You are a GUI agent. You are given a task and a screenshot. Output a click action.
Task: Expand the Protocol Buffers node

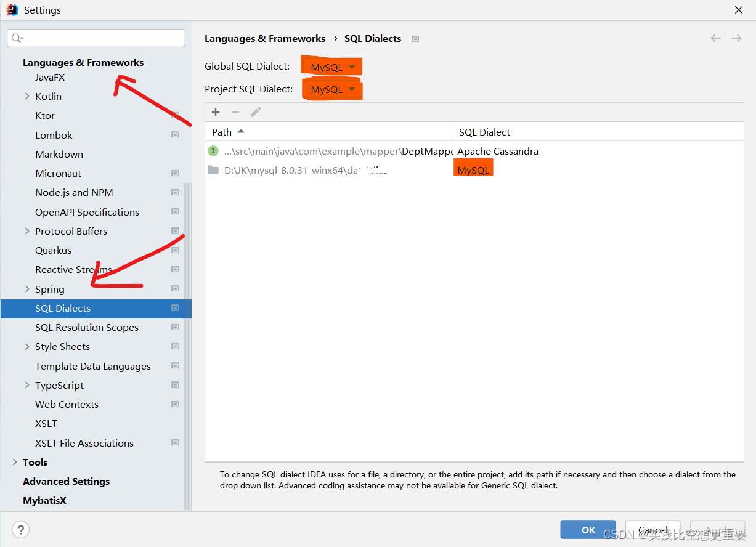[26, 231]
